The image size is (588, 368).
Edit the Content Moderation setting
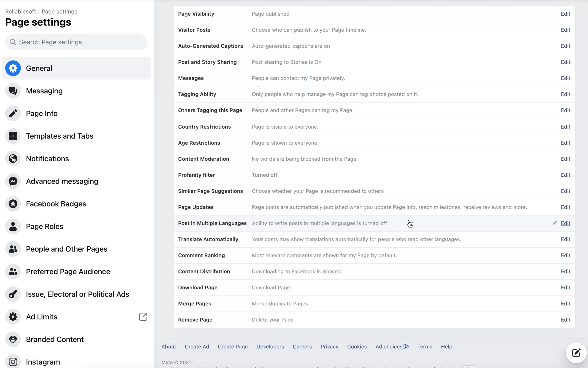[x=565, y=159]
